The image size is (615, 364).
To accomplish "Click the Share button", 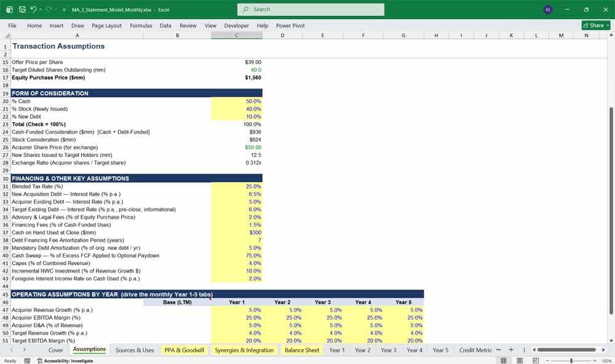I will tap(596, 25).
